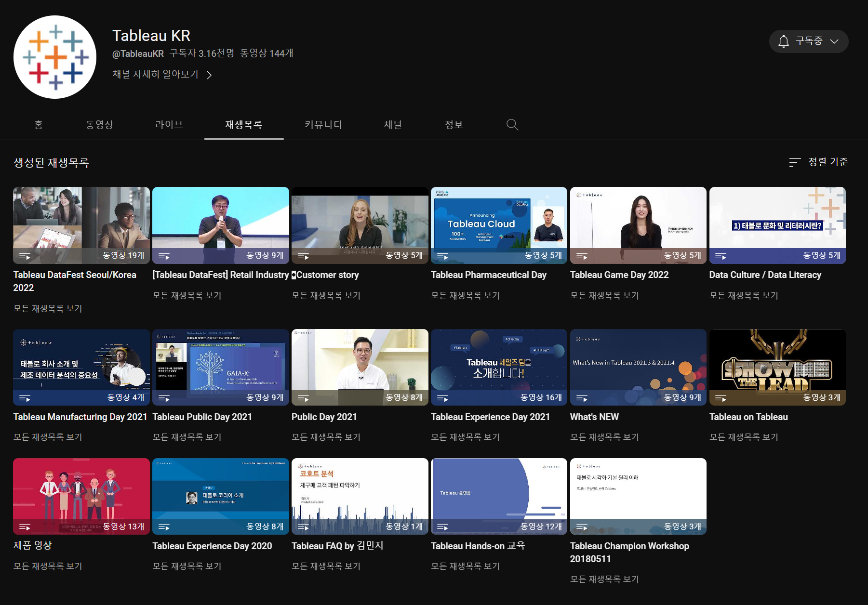Click playlist icon on Experience Day 2020 thumbnail
868x605 pixels.
pyautogui.click(x=164, y=527)
